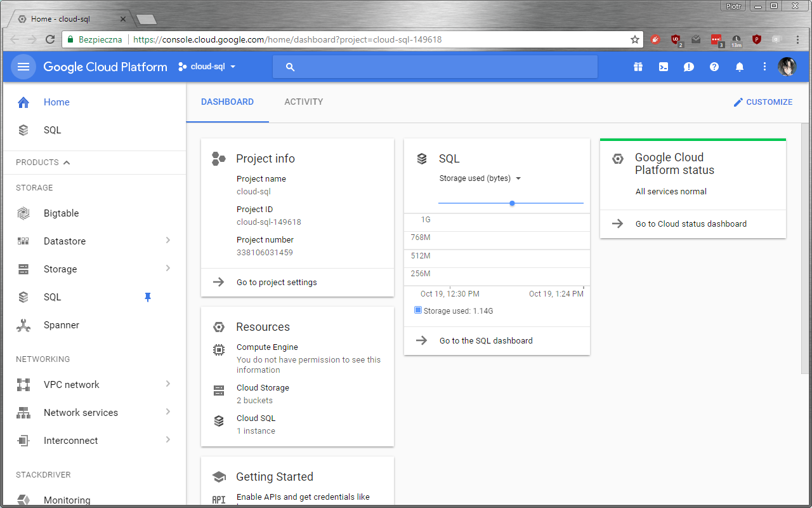Image resolution: width=812 pixels, height=508 pixels.
Task: Expand the Datastore submenu arrow
Action: point(168,241)
